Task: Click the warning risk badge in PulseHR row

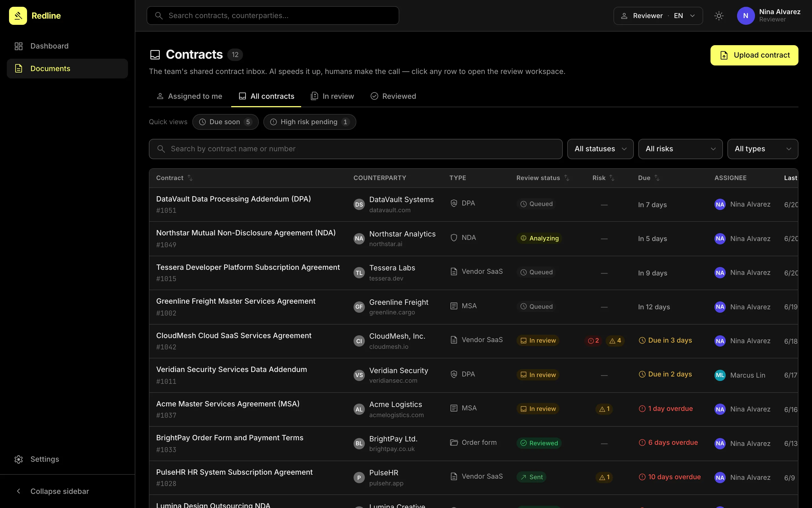Action: [604, 477]
